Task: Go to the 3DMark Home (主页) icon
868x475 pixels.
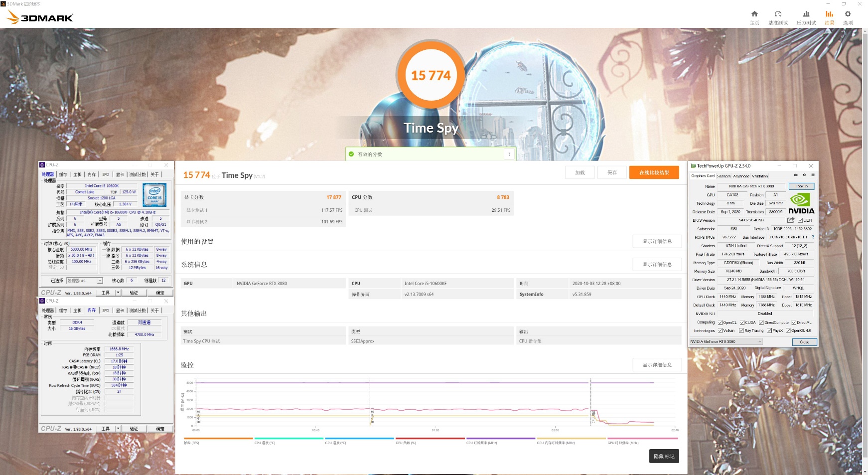Action: pos(754,14)
